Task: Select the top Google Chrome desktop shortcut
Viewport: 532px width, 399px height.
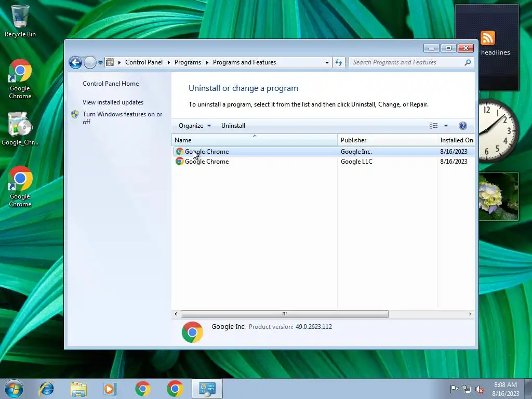Action: coord(20,79)
